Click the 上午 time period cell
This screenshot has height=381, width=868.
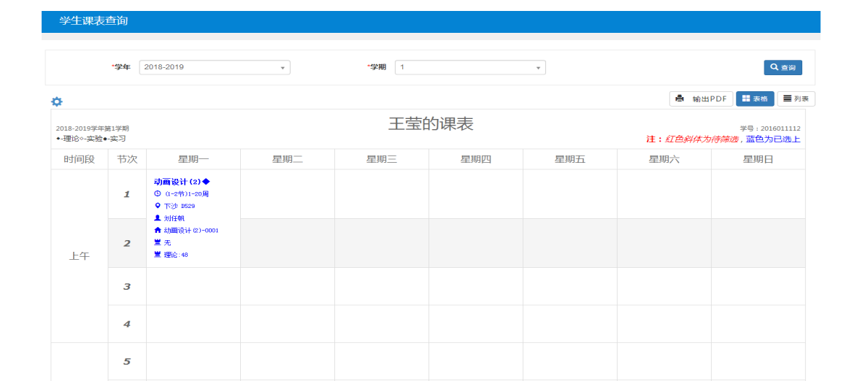pyautogui.click(x=79, y=256)
